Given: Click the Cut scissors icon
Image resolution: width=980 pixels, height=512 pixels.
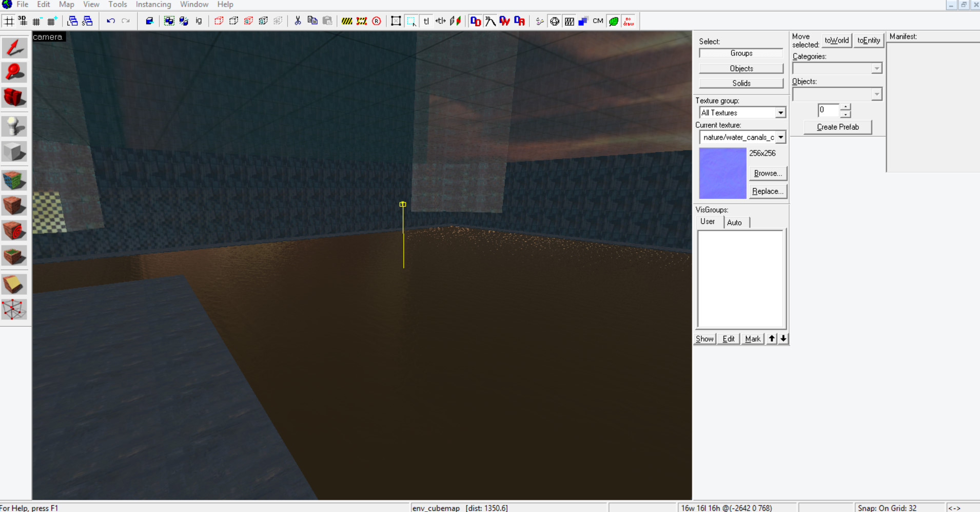Looking at the screenshot, I should [298, 21].
